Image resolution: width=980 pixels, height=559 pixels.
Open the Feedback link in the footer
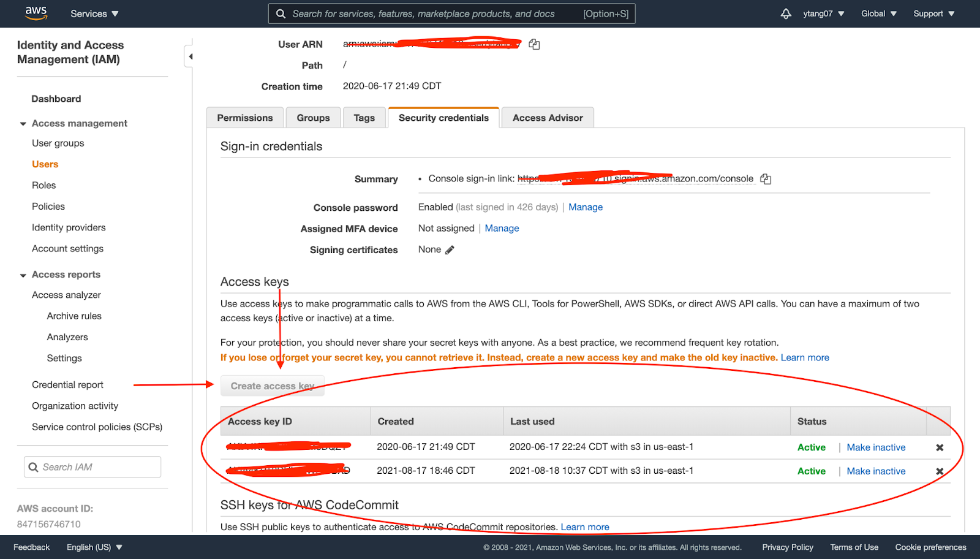click(32, 547)
